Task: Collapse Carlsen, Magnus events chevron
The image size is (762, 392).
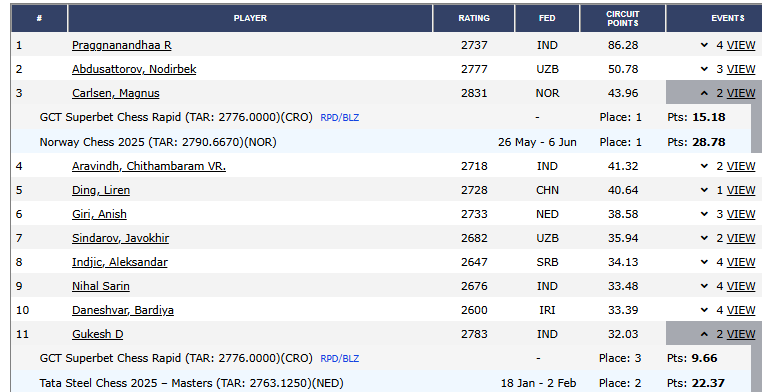Action: pyautogui.click(x=704, y=93)
